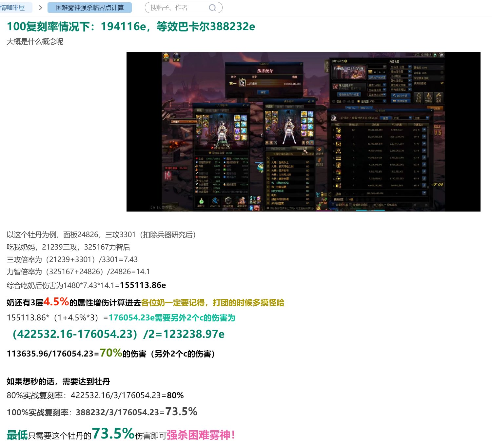
Task: Click the help icon beside 修炼场设置
Action: (346, 61)
